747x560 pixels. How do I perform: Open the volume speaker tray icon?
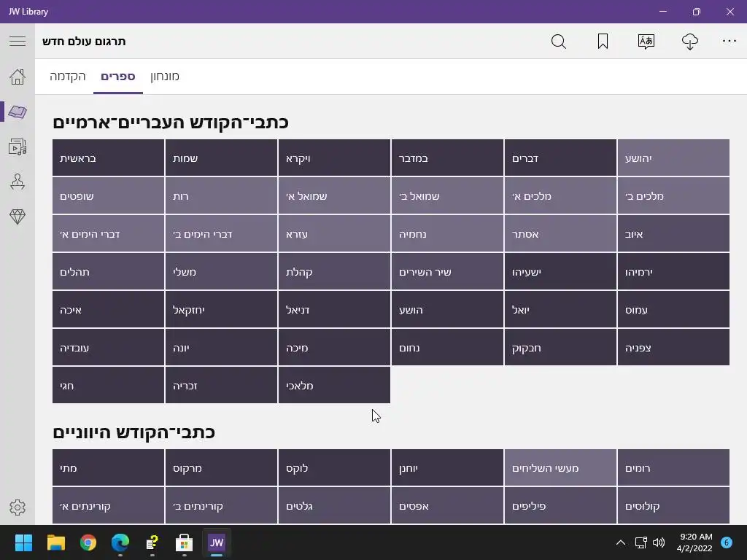coord(659,542)
